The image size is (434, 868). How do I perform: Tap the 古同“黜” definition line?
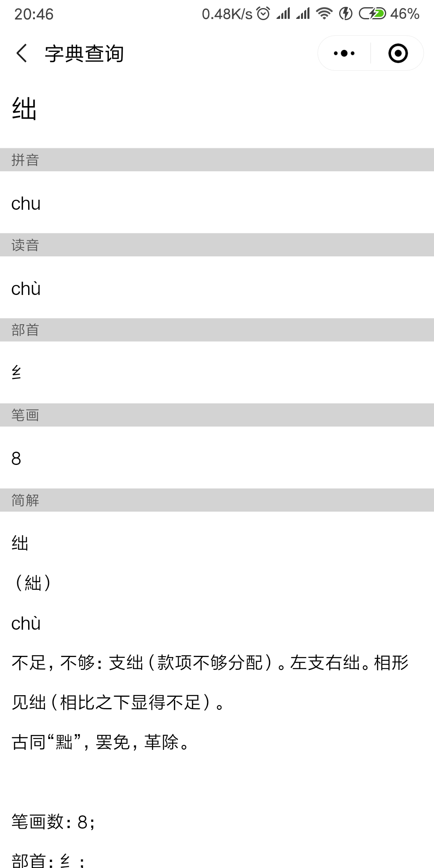[101, 742]
